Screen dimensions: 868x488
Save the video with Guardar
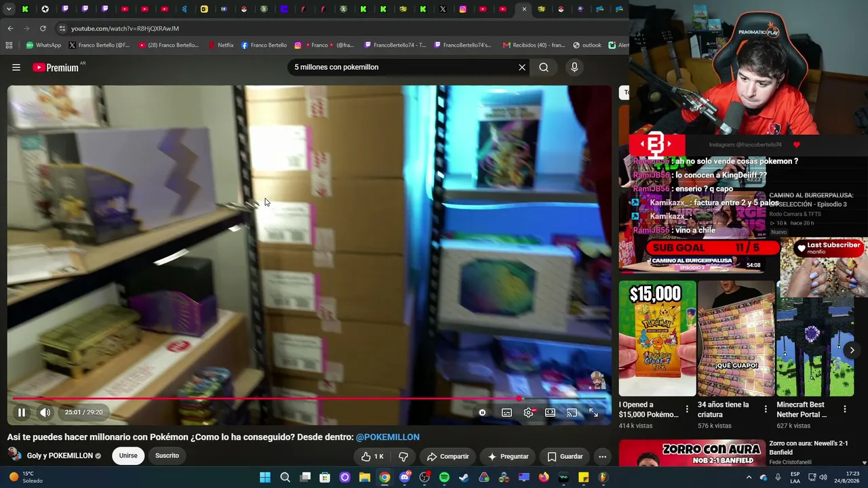click(x=565, y=456)
